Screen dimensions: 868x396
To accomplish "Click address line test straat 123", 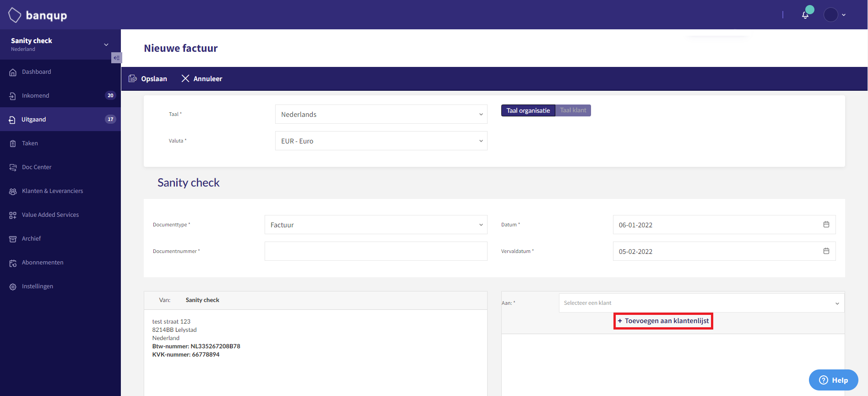I will click(171, 321).
